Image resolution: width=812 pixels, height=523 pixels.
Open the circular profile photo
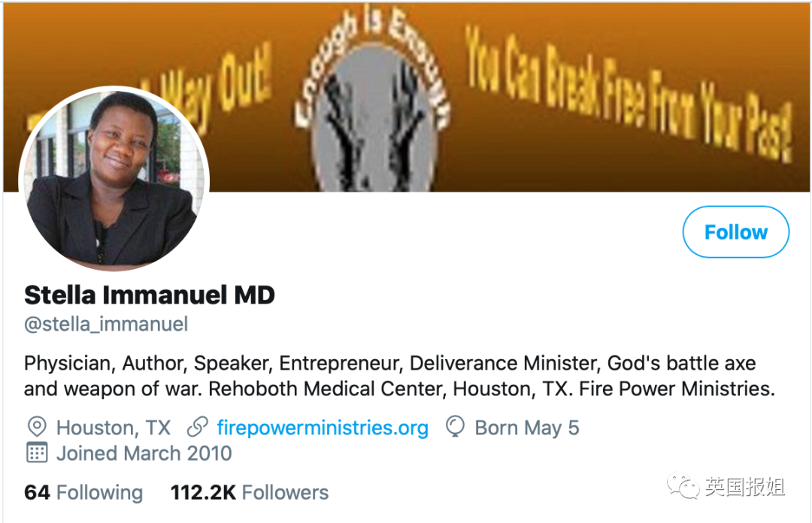pos(114,179)
